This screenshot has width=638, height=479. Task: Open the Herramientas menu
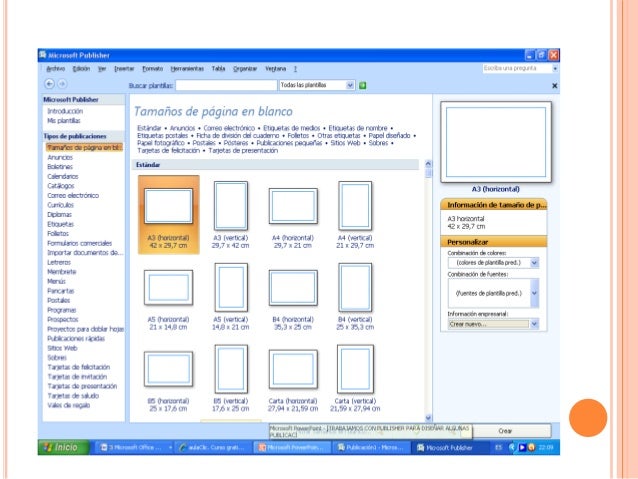(187, 69)
